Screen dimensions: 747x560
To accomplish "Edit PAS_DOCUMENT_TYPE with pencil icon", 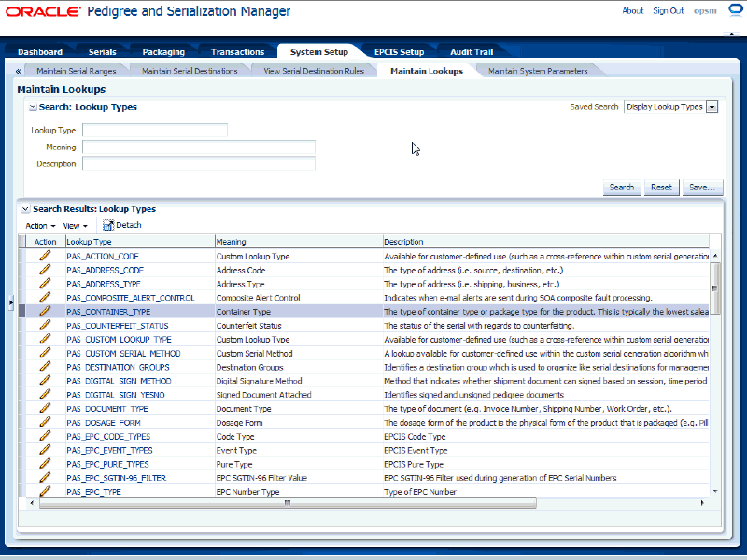I will tap(45, 408).
